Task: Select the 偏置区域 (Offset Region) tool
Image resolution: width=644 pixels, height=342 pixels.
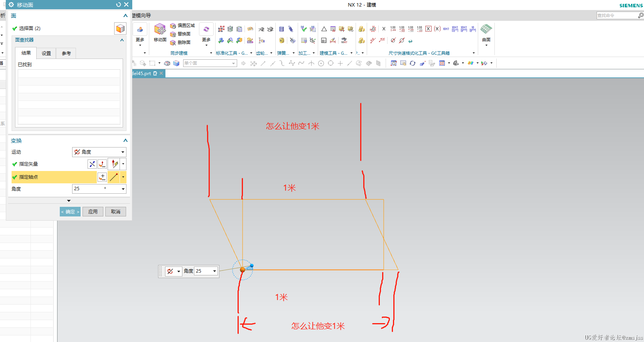Action: pyautogui.click(x=182, y=25)
